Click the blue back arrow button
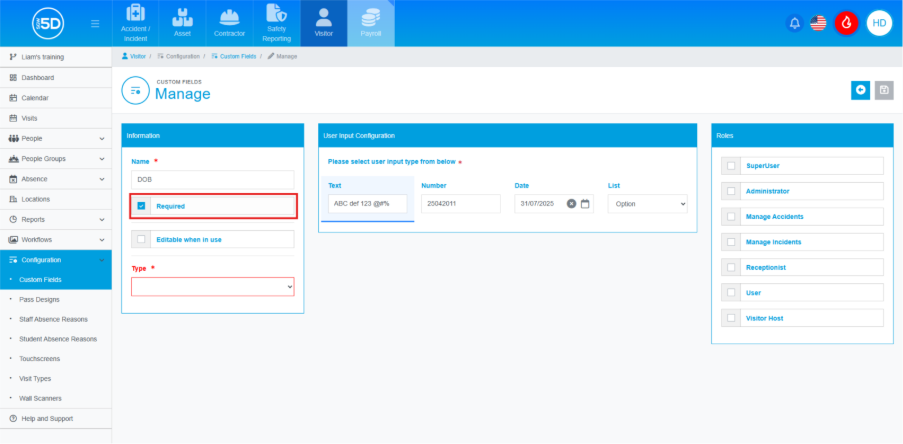The width and height of the screenshot is (903, 444). click(x=860, y=90)
